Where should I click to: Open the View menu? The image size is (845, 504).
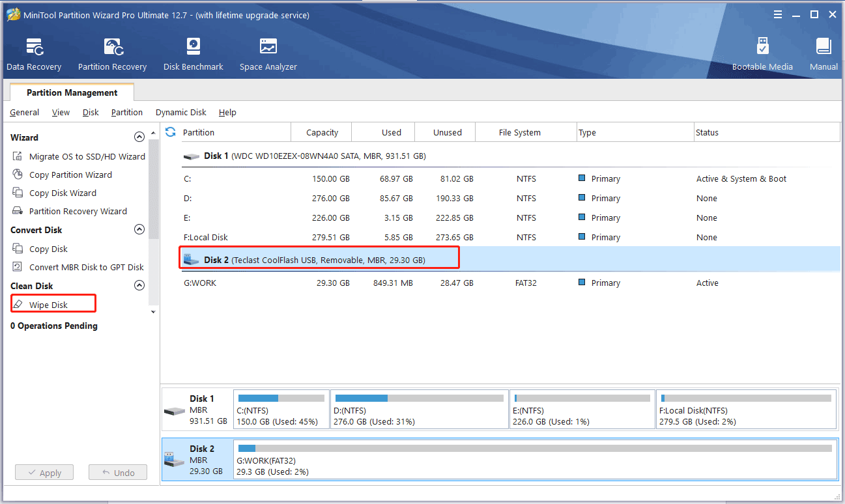[x=61, y=113]
